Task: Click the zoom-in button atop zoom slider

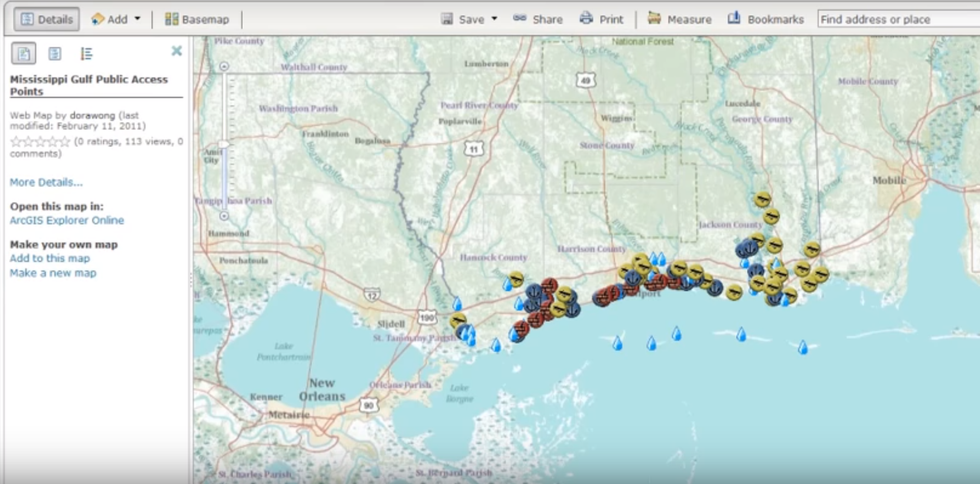Action: pyautogui.click(x=225, y=68)
